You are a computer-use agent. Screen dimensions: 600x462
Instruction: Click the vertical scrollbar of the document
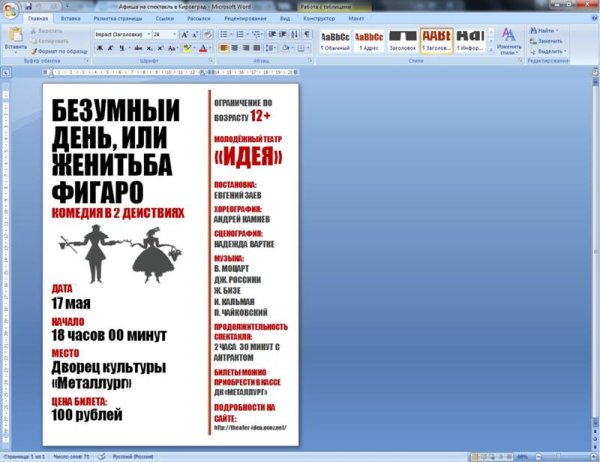(596, 249)
